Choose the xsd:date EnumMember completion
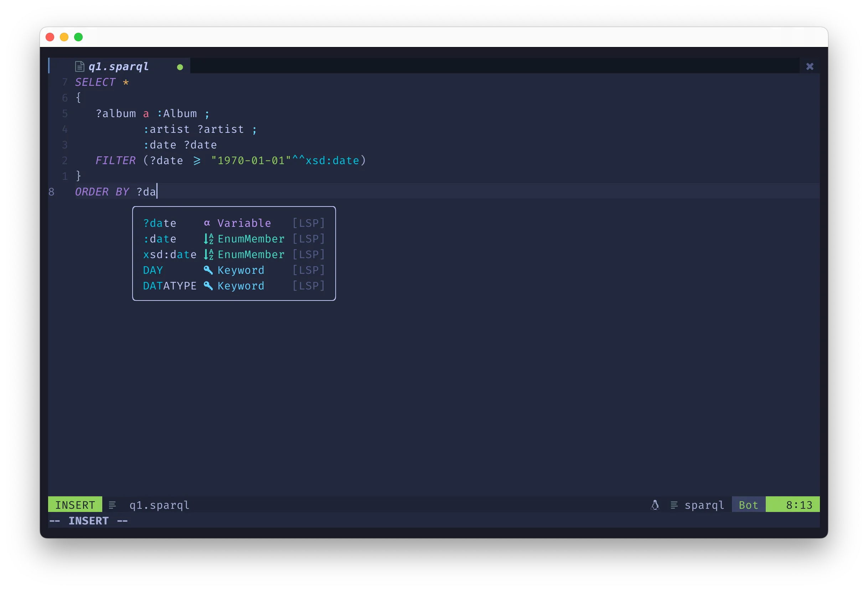Viewport: 868px width, 591px height. click(234, 255)
